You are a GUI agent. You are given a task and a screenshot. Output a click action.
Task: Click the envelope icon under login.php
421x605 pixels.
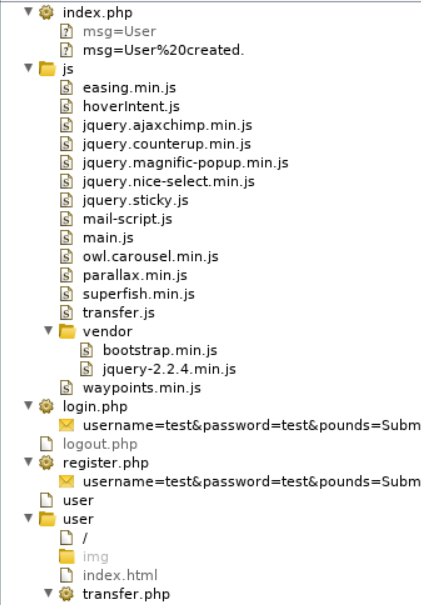click(x=66, y=425)
